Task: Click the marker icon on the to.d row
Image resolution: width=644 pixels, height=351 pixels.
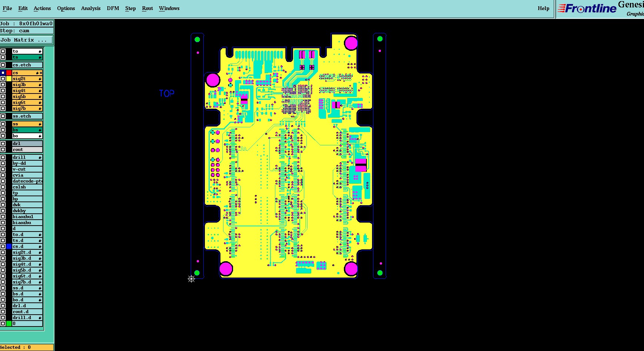Action: pos(40,235)
